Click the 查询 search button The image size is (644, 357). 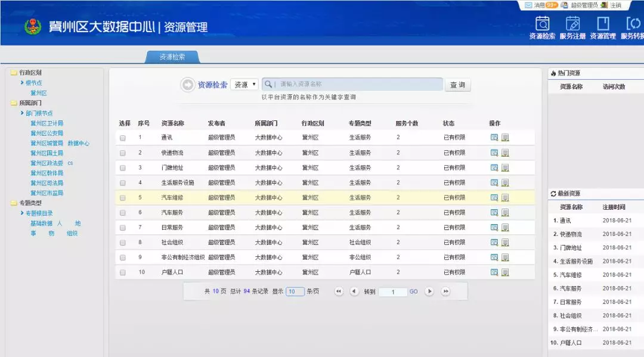[x=457, y=84]
